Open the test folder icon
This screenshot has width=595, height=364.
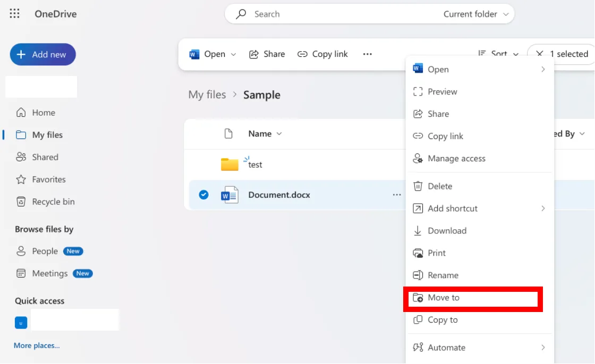(x=229, y=164)
